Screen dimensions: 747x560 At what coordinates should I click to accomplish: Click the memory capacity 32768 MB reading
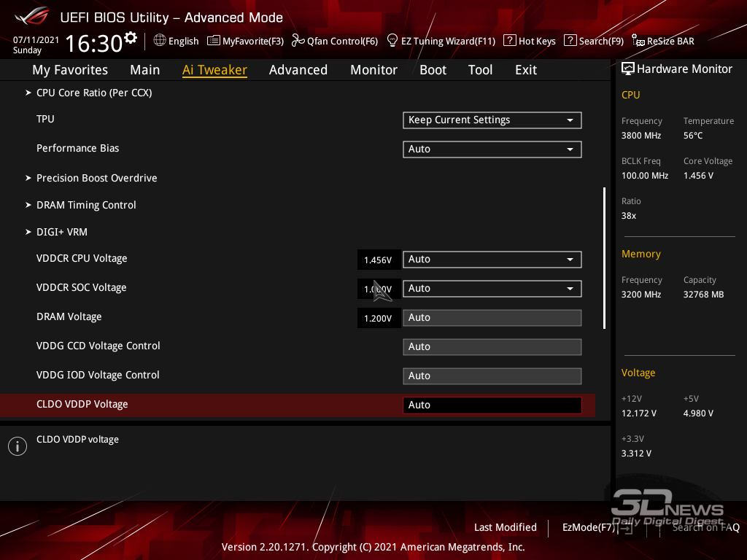click(x=703, y=295)
